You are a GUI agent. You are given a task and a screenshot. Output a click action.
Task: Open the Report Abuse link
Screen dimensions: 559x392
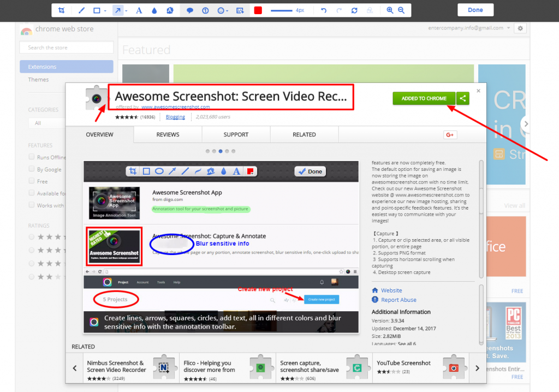pos(399,300)
